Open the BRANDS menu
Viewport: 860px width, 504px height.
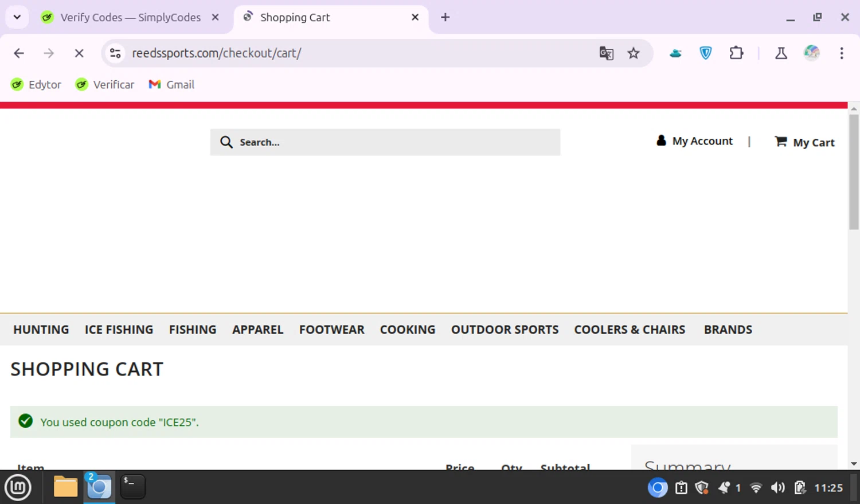(x=728, y=330)
